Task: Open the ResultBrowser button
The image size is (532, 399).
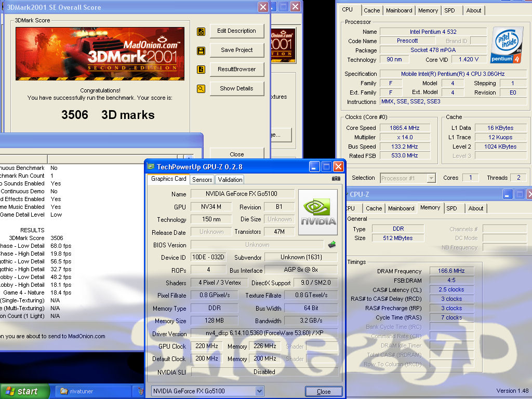Action: point(237,69)
